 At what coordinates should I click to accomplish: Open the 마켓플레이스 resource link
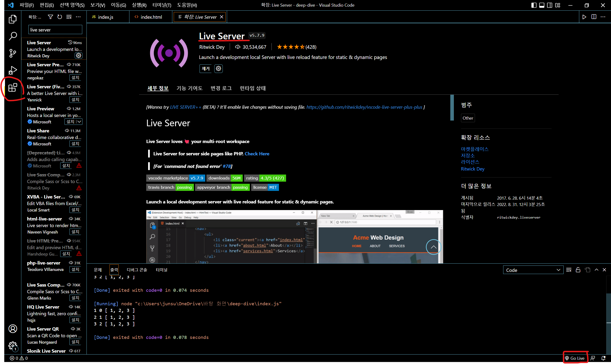coord(474,149)
